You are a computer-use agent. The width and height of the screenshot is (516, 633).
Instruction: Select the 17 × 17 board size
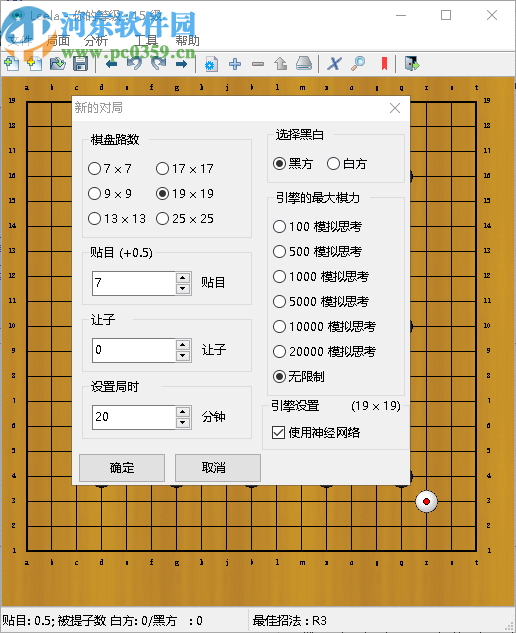coord(185,168)
